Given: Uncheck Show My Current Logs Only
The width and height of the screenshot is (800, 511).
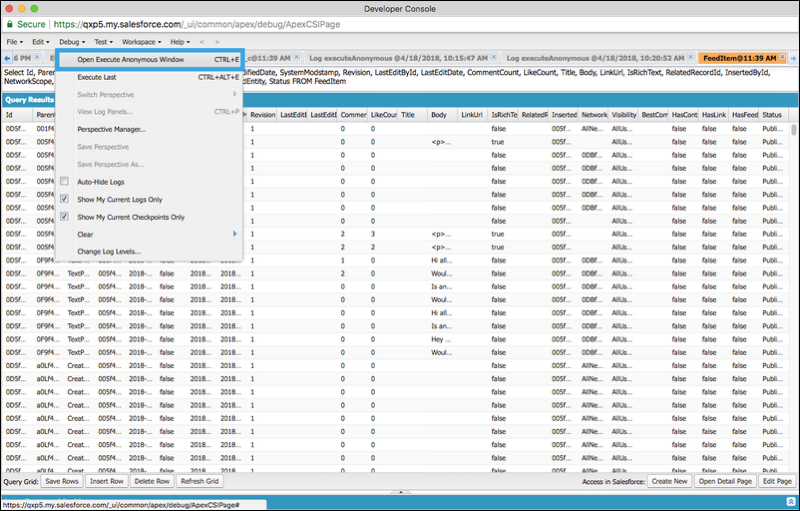Looking at the screenshot, I should coord(65,199).
